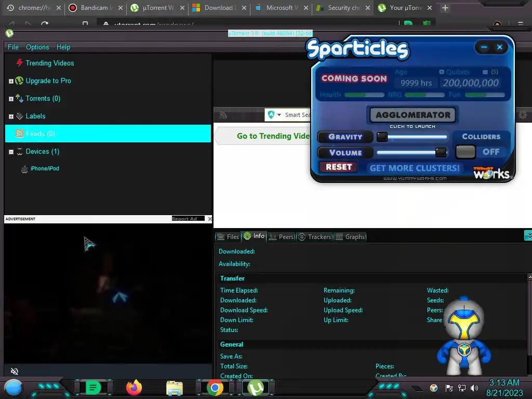Switch to the Bandicam browser tab

coord(95,7)
